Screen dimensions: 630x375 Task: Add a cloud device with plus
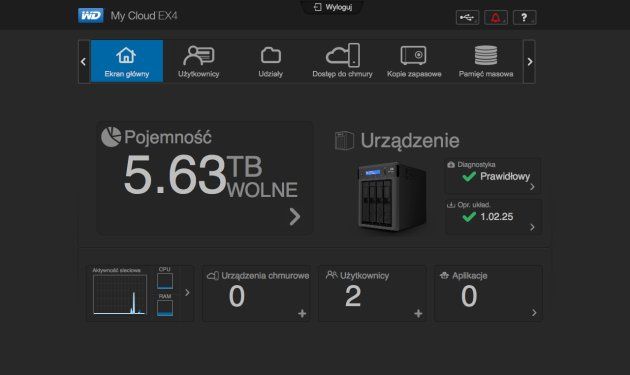[x=302, y=314]
